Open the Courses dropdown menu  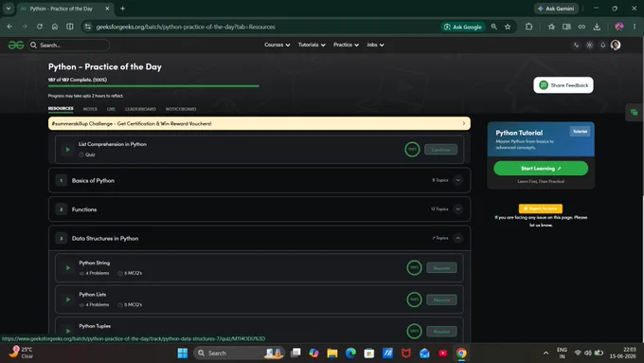click(277, 45)
